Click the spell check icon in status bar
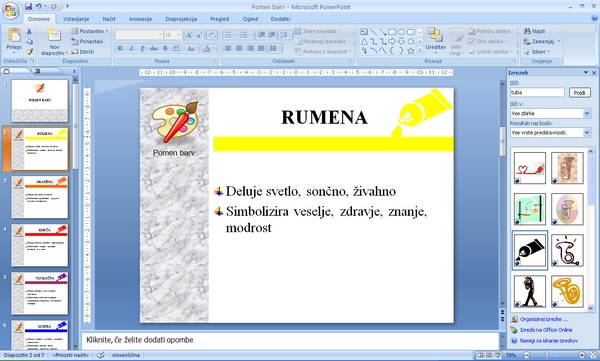Viewport: 600px width, 361px height. pos(101,355)
